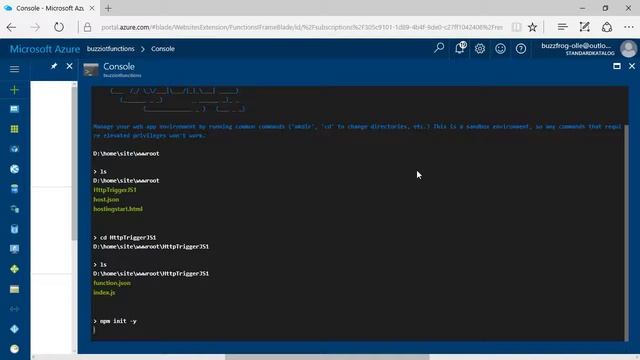This screenshot has width=640, height=360.
Task: Open the Azure search magnifier icon
Action: tap(439, 48)
